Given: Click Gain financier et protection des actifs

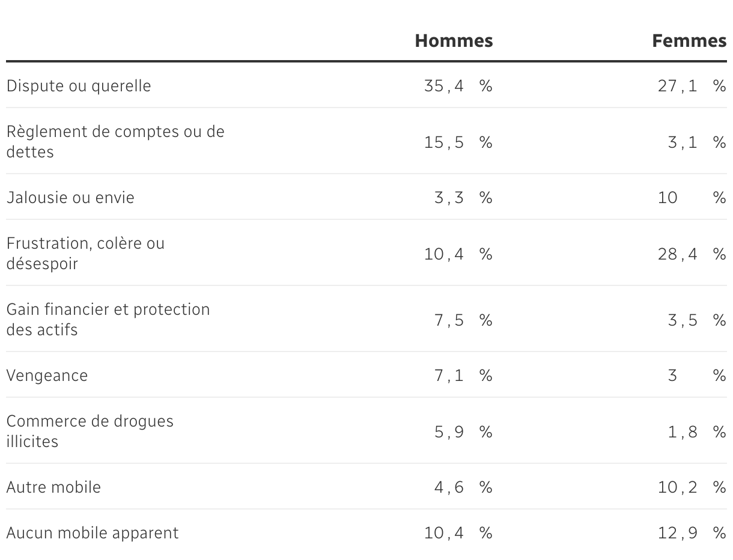Looking at the screenshot, I should [x=108, y=319].
